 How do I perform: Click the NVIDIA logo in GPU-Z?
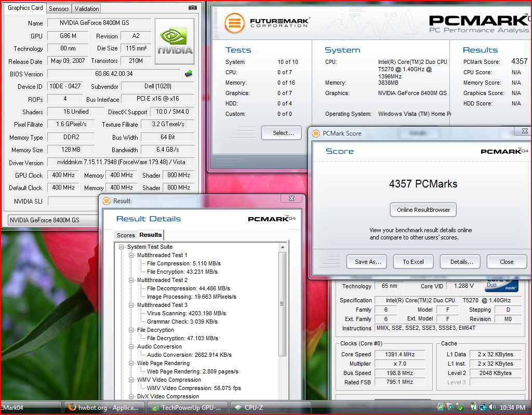coord(175,42)
